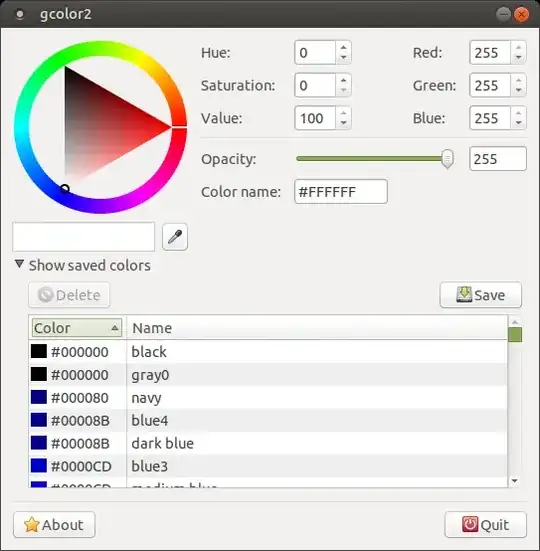Select the dark blue saved color row
The width and height of the screenshot is (540, 551).
pos(268,443)
